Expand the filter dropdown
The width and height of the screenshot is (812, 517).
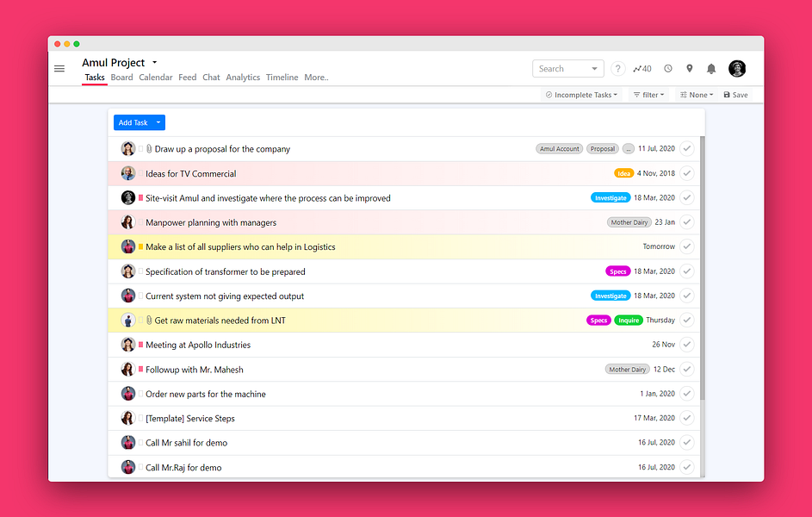pos(649,95)
